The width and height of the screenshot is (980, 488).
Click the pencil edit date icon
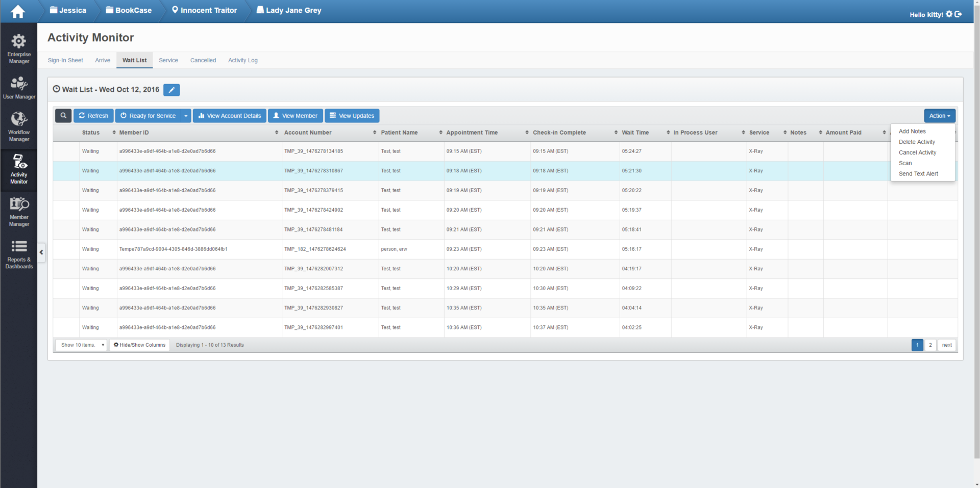coord(171,90)
